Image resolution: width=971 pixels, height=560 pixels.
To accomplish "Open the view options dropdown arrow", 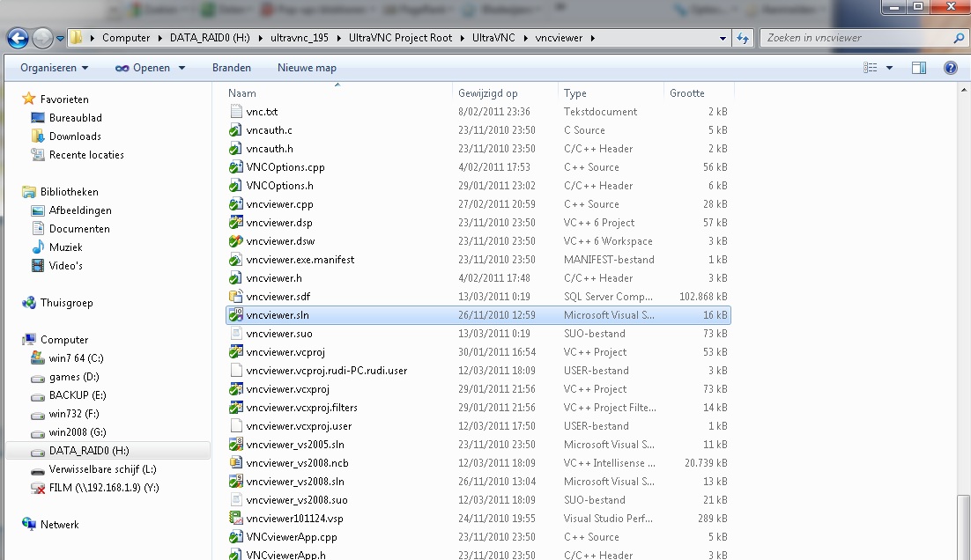I will click(889, 68).
